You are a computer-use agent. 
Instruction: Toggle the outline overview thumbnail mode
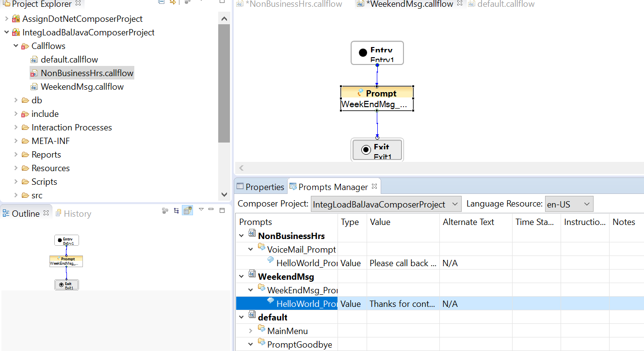187,210
